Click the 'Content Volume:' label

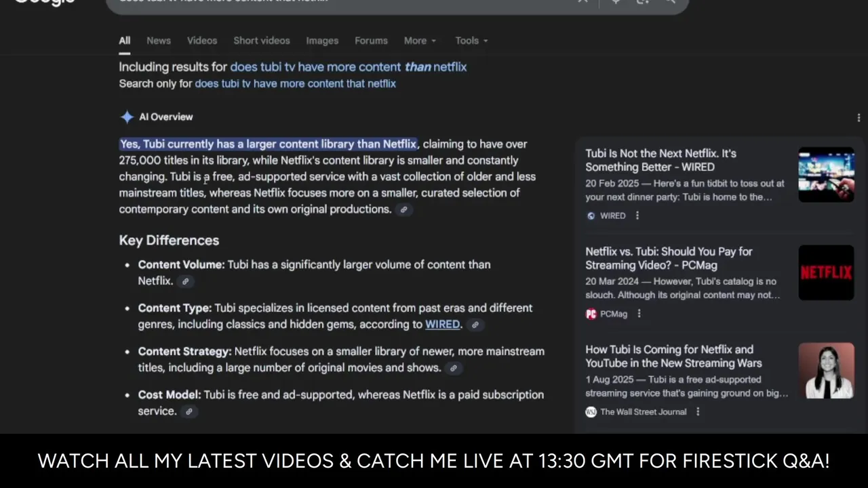coord(181,265)
